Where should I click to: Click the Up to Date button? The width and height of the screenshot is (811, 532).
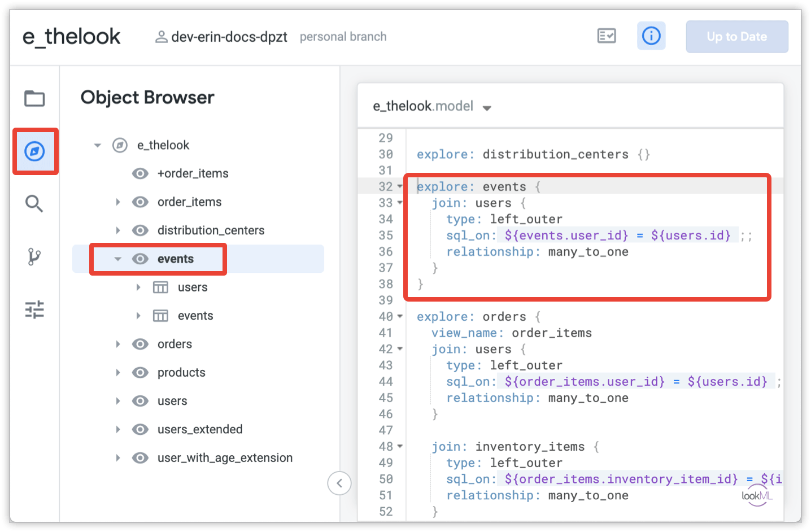coord(736,36)
